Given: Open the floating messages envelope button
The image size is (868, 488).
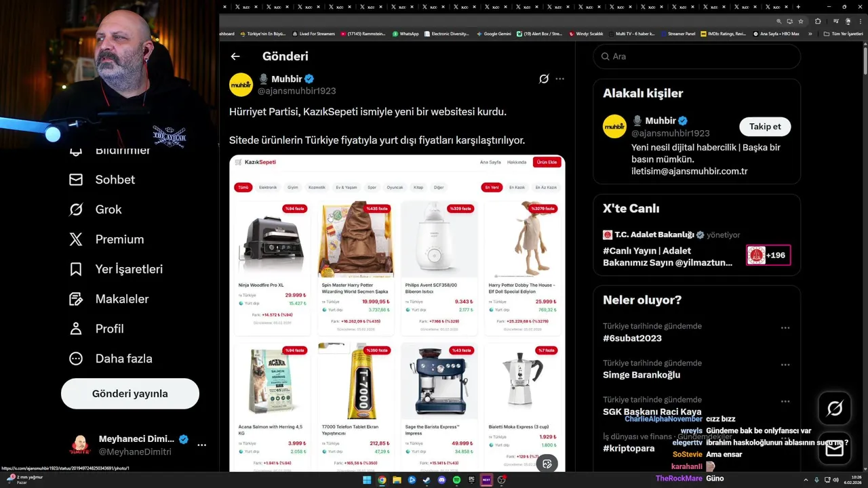Looking at the screenshot, I should (x=835, y=449).
